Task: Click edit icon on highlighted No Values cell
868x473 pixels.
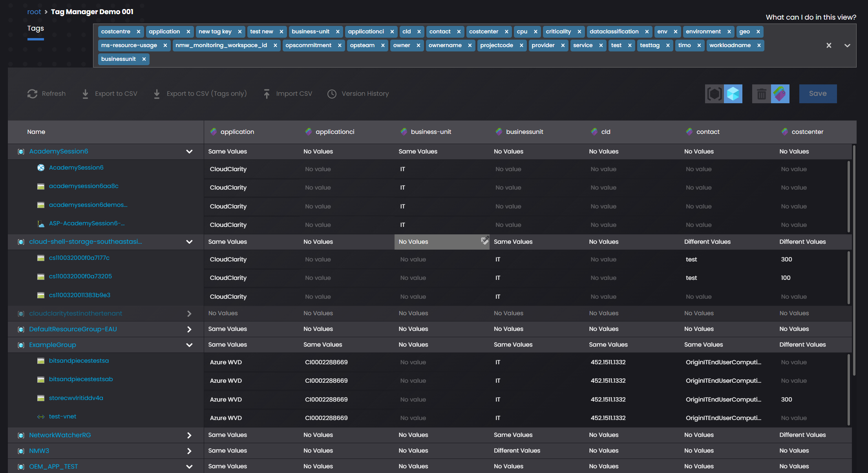Action: [485, 240]
